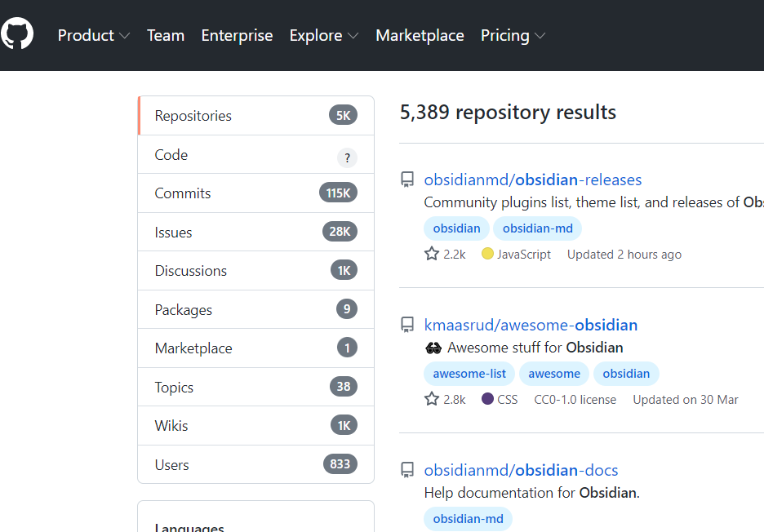This screenshot has height=532, width=764.
Task: Select the Users results filter
Action: pos(255,464)
